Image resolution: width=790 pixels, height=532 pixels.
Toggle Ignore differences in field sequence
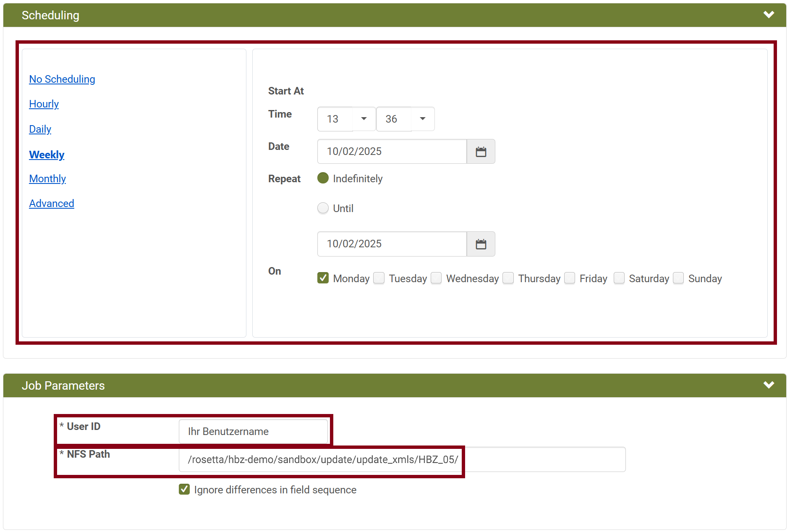[184, 489]
